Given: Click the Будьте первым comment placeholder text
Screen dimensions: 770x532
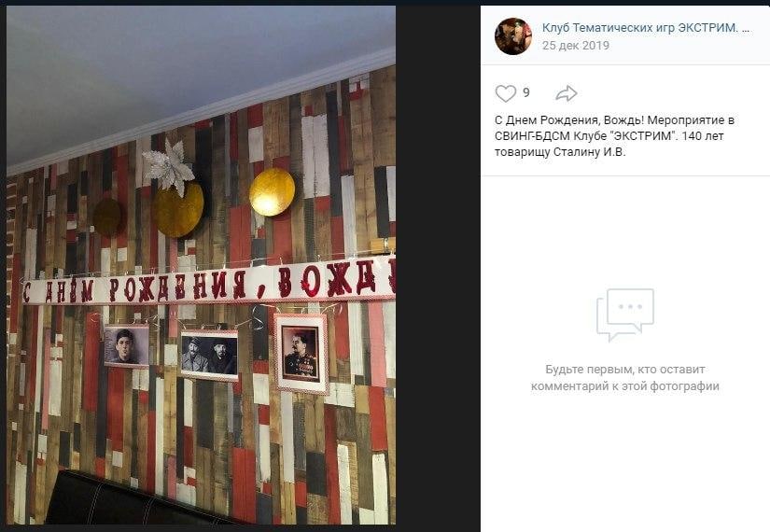Looking at the screenshot, I should [x=625, y=378].
